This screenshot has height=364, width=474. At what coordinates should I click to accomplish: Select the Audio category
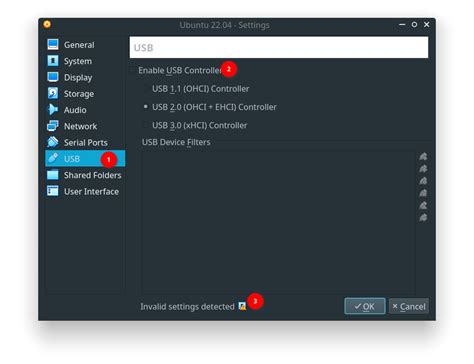[85, 110]
